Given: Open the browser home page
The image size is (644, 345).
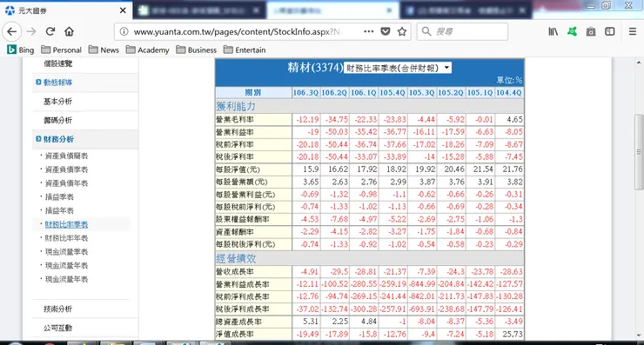Looking at the screenshot, I should click(x=69, y=31).
